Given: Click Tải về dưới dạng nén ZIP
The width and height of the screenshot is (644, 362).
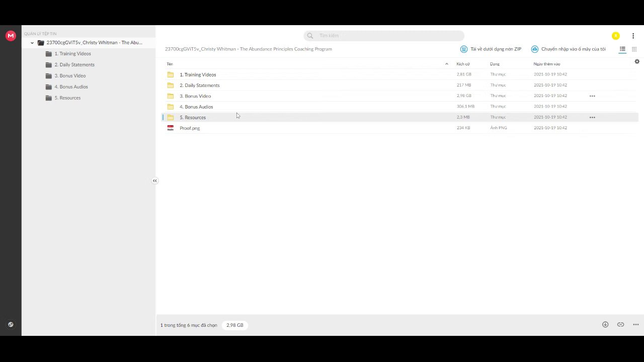Looking at the screenshot, I should pyautogui.click(x=491, y=49).
